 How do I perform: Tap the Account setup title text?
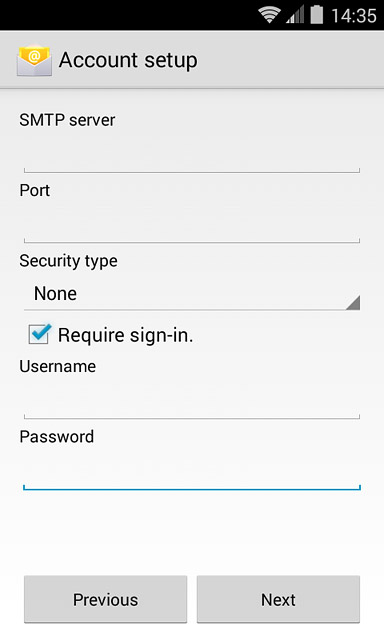(x=128, y=60)
